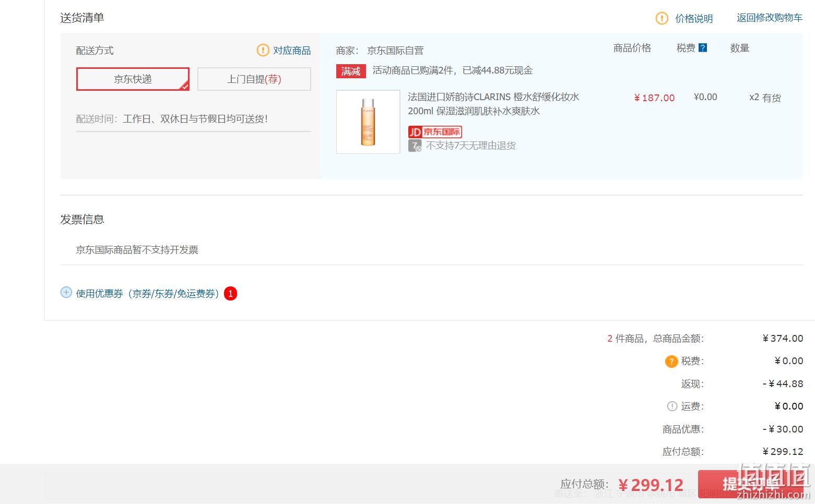Click the 返现 value -¥44.88
Viewport: 815px width, 504px height.
[x=783, y=384]
